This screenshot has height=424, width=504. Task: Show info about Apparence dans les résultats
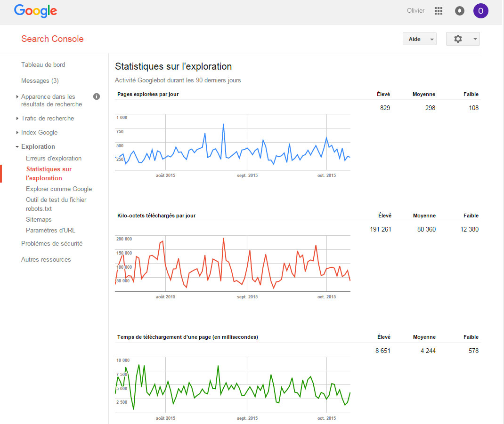pos(97,96)
